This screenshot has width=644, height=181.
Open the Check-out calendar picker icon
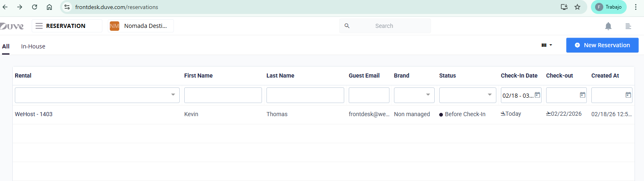(x=582, y=95)
